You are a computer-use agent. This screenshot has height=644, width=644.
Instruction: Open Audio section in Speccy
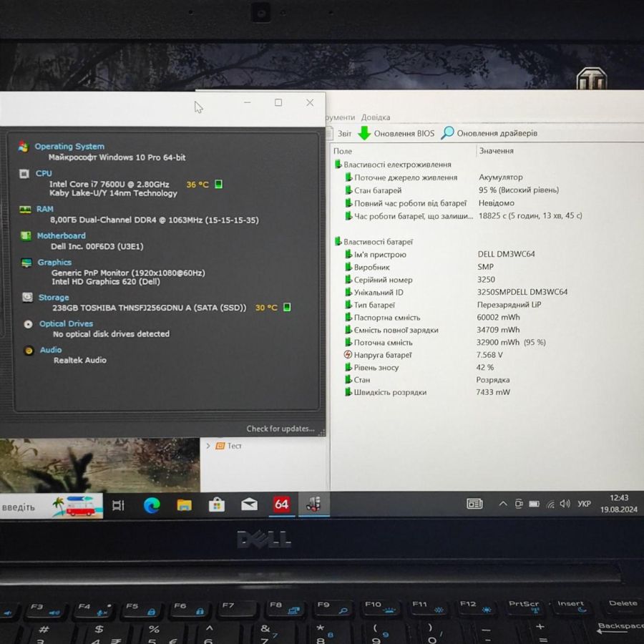[x=51, y=350]
